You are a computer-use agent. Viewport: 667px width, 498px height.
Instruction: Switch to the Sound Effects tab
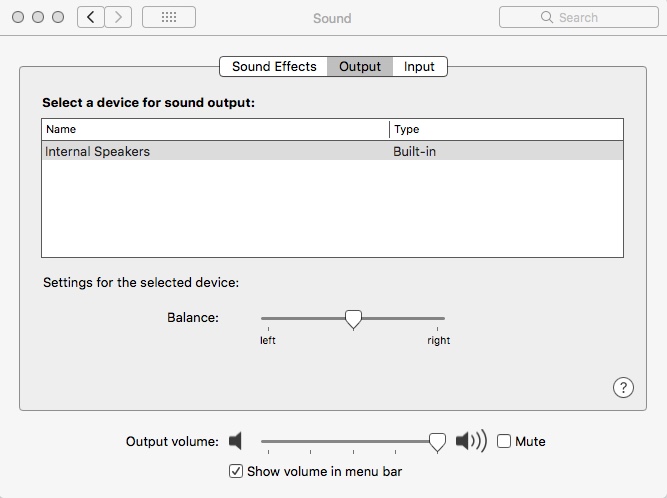point(274,67)
